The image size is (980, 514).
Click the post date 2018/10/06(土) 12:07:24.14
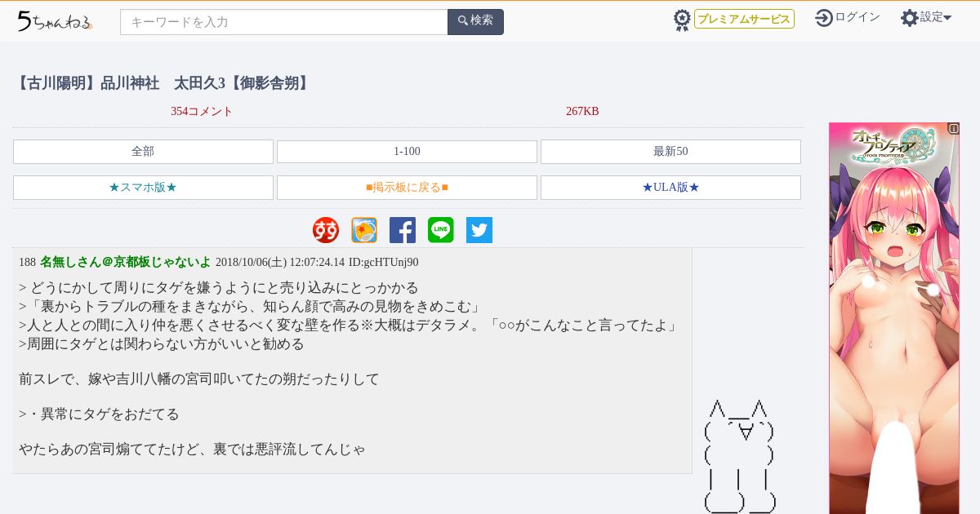coord(280,263)
